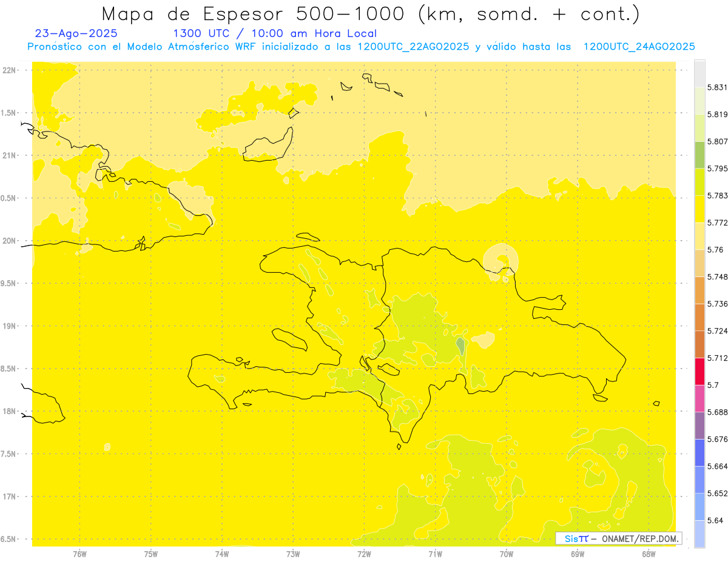Click the '18N' latitude label
The image size is (728, 562).
(x=9, y=411)
